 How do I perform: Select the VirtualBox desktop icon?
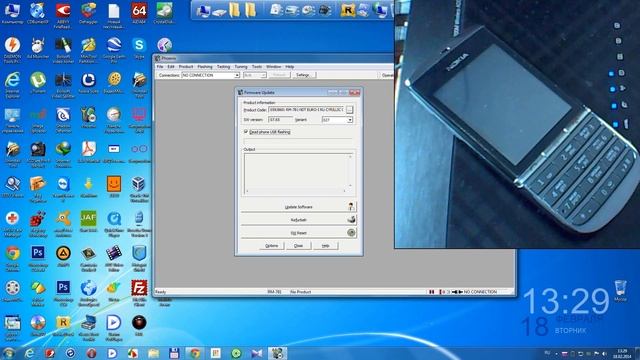[x=139, y=188]
